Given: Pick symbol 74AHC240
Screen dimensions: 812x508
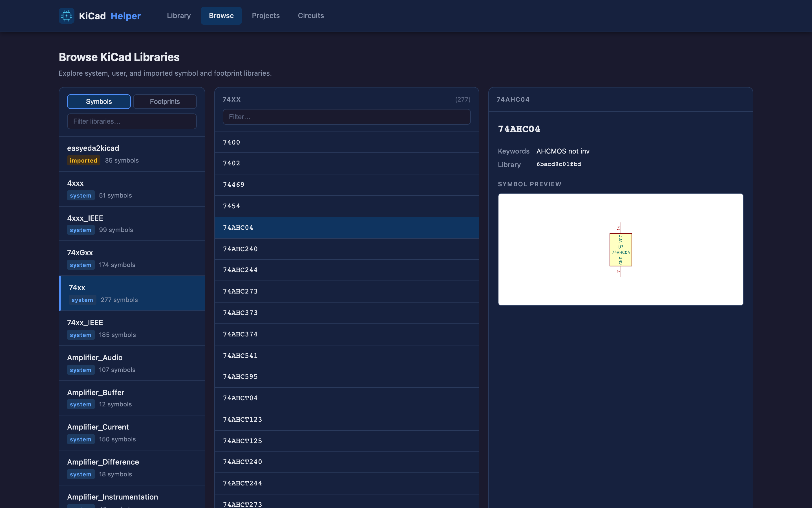Looking at the screenshot, I should click(347, 249).
